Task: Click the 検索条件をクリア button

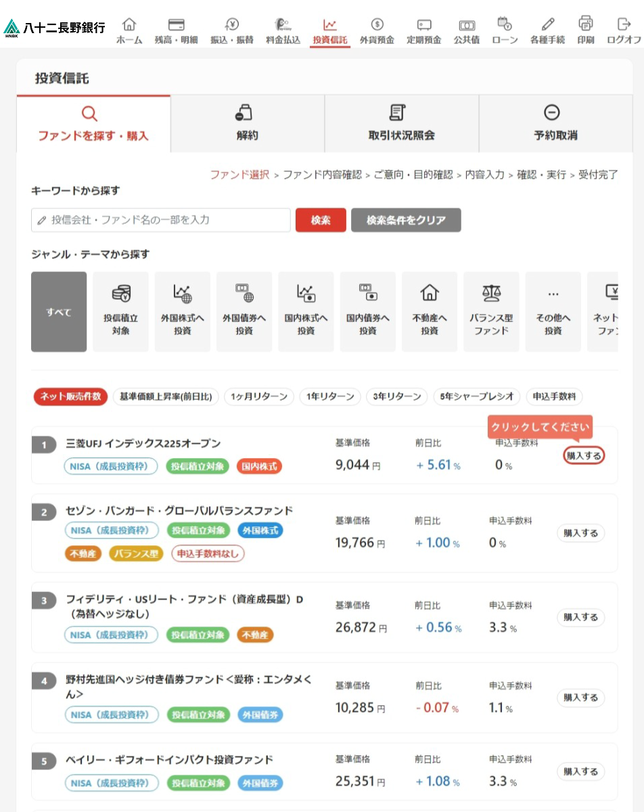Action: click(x=406, y=220)
